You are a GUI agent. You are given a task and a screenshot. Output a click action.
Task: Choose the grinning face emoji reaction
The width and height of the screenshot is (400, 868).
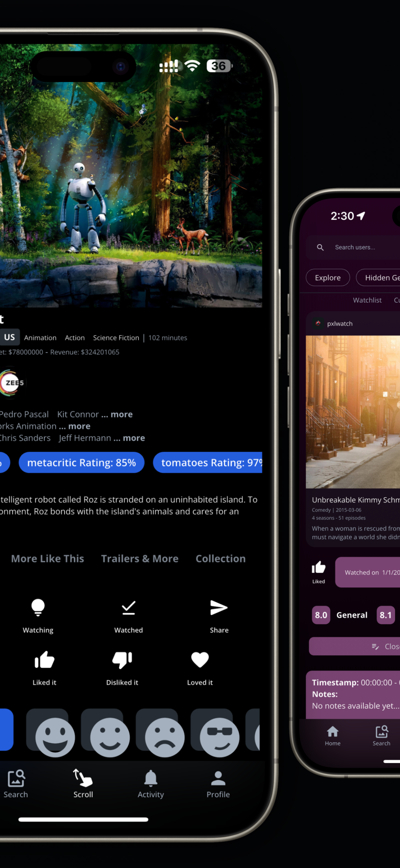coord(55,737)
